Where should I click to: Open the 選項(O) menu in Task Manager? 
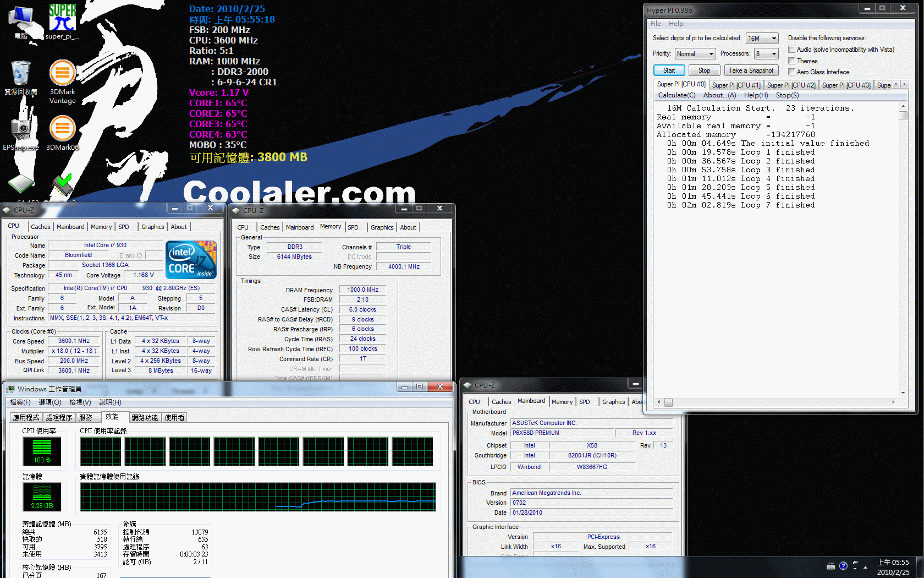[x=50, y=402]
